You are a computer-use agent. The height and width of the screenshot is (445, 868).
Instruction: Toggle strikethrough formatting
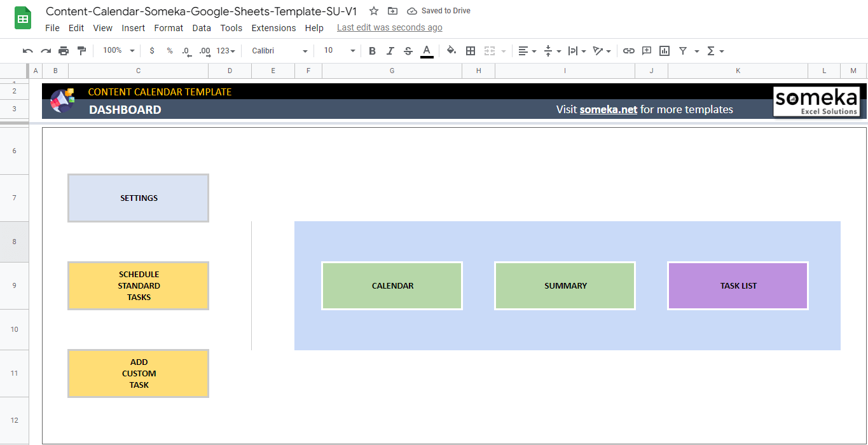408,51
